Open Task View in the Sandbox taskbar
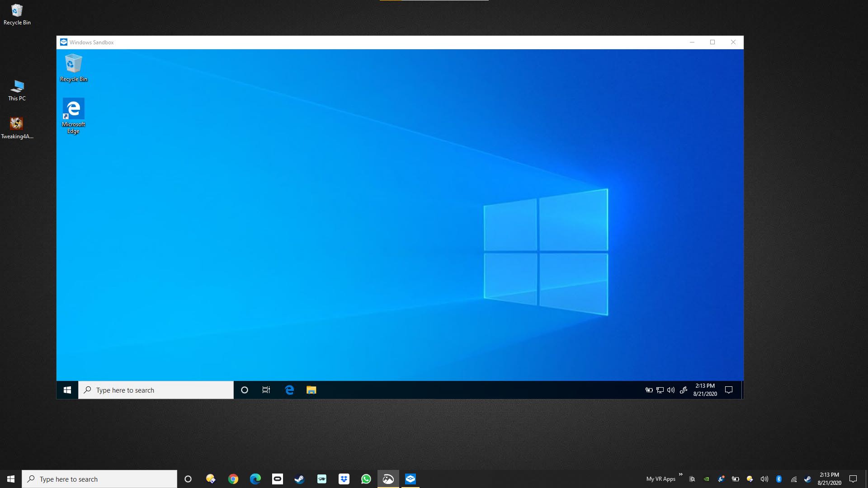This screenshot has height=488, width=868. [266, 390]
